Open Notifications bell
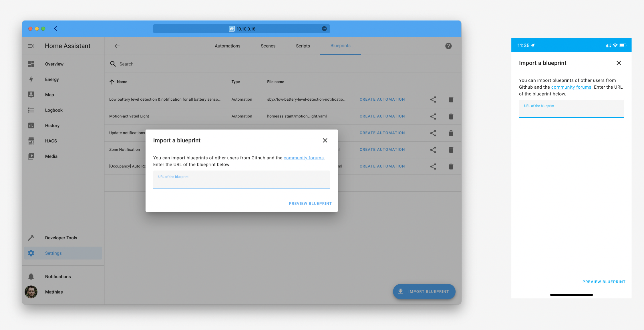Screen dimensions: 644x330 [31, 277]
